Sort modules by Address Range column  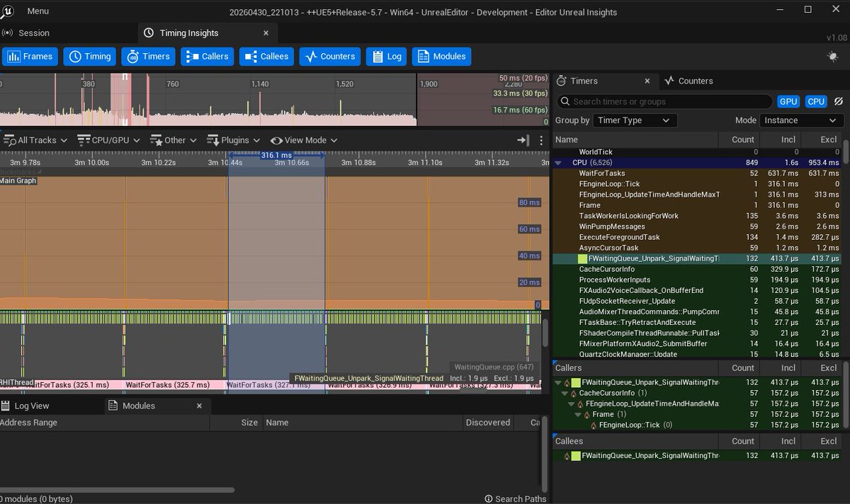(x=104, y=423)
